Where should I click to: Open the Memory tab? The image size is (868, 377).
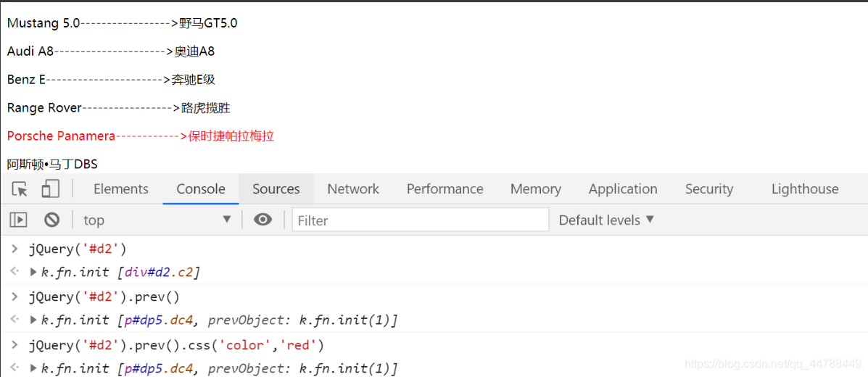click(536, 188)
